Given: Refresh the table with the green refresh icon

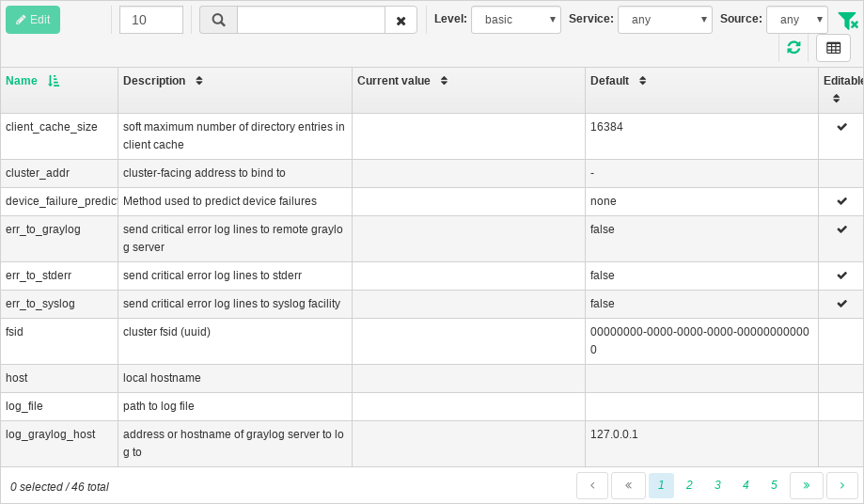Looking at the screenshot, I should tap(793, 48).
